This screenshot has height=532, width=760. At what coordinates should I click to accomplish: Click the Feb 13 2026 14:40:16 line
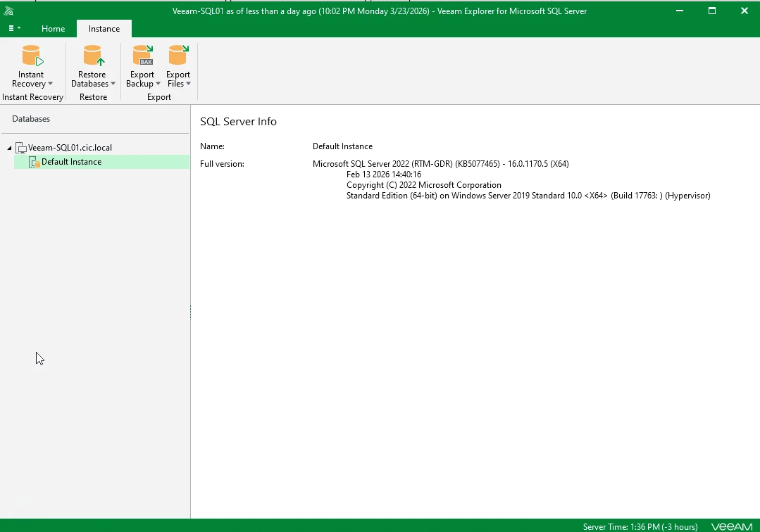tap(384, 175)
